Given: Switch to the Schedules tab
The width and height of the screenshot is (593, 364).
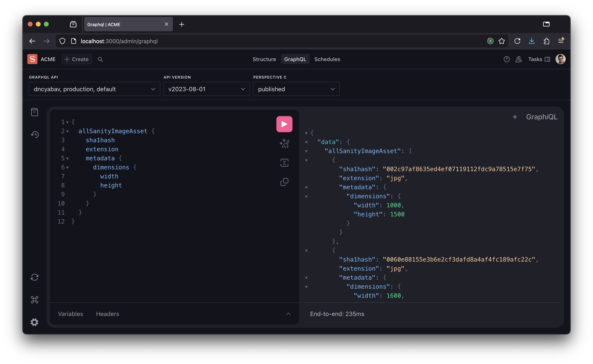Looking at the screenshot, I should [x=327, y=59].
